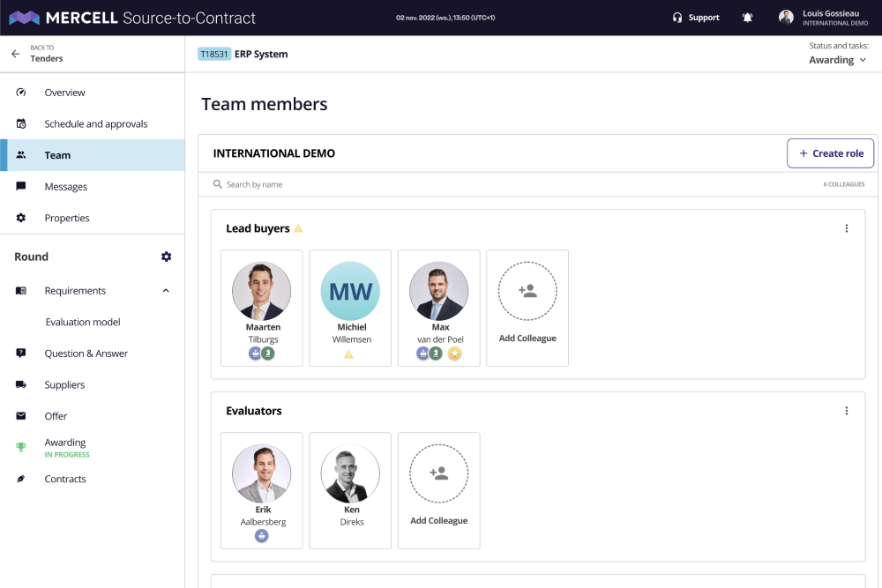This screenshot has height=588, width=882.
Task: Add Colleague to Evaluators
Action: (438, 490)
